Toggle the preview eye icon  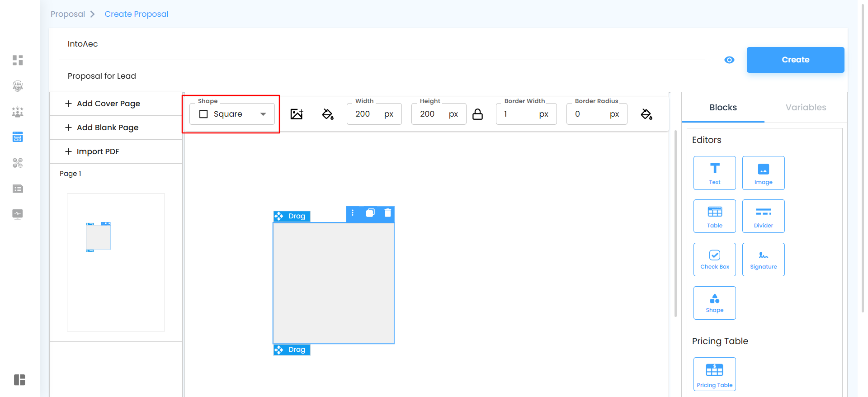click(x=729, y=60)
